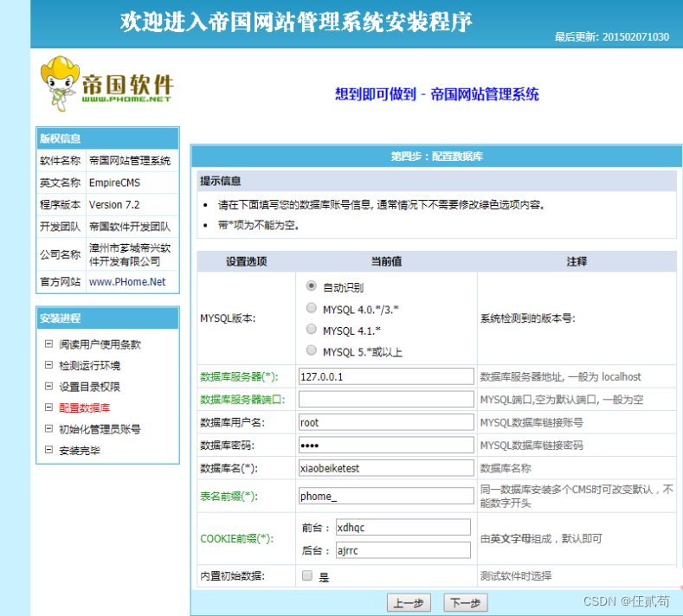Click box icon beside 初始化管理员账号

48,428
